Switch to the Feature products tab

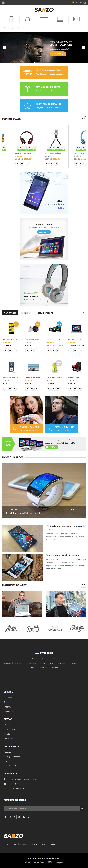tap(45, 313)
